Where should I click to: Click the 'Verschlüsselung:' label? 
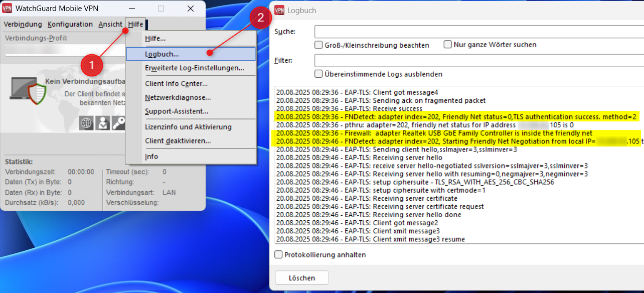[x=132, y=203]
